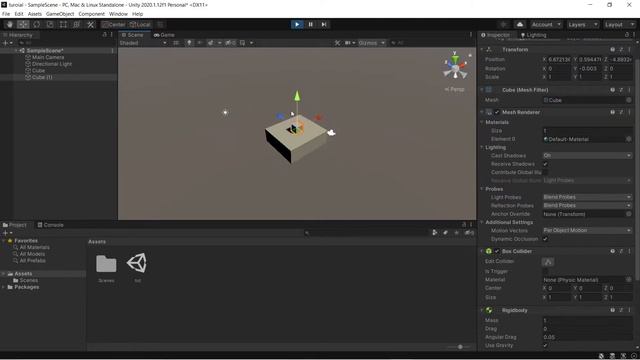Switch to the Lighting tab
Image resolution: width=640 pixels, height=360 pixels.
pos(533,35)
